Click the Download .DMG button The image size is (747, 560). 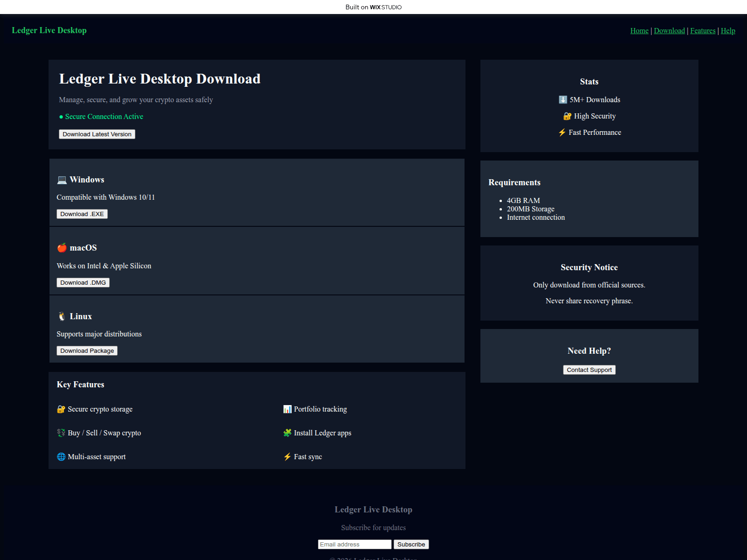(x=83, y=283)
